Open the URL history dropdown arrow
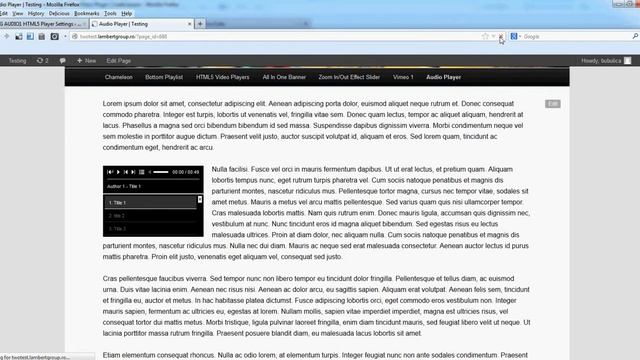The image size is (640, 360). pos(493,36)
